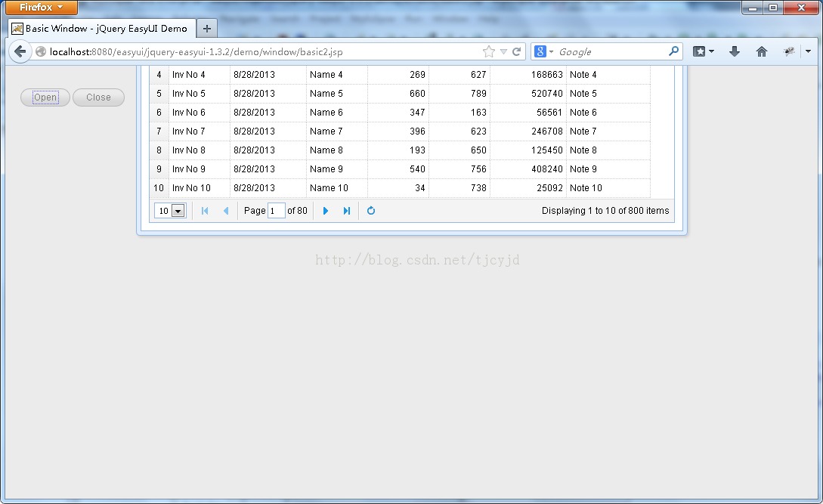Image resolution: width=823 pixels, height=504 pixels.
Task: Click the Open button
Action: pos(45,97)
